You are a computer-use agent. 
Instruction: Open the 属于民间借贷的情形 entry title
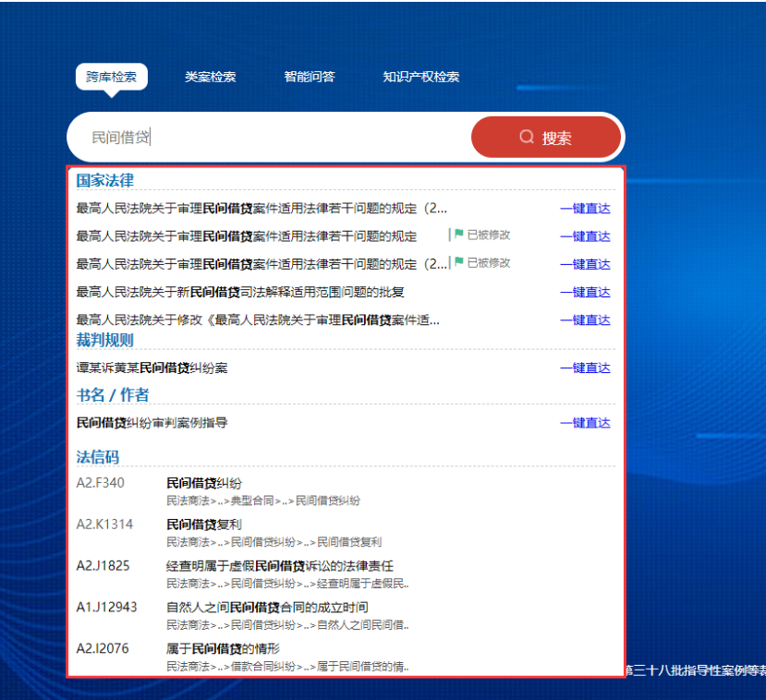click(223, 648)
